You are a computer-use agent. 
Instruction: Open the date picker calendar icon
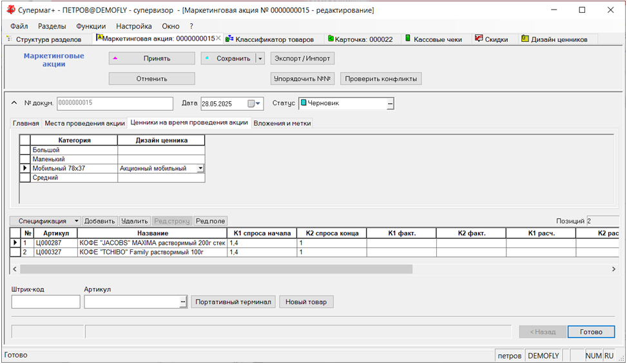(251, 104)
